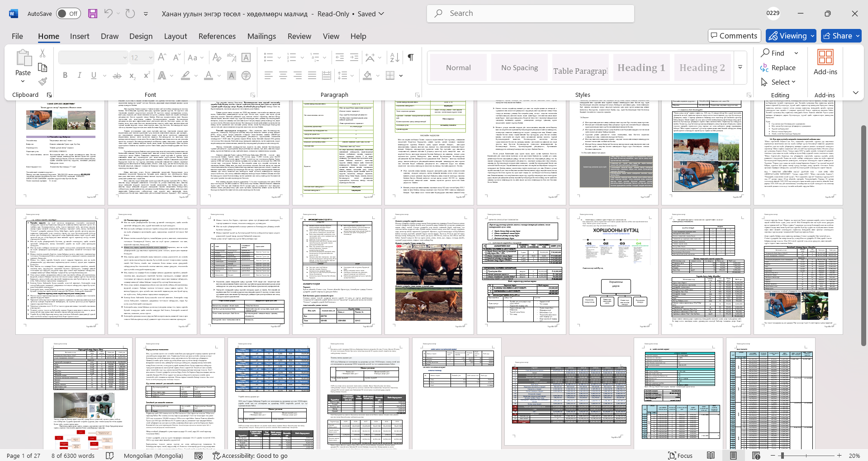The height and width of the screenshot is (461, 868).
Task: Click the Save icon in title bar
Action: pyautogui.click(x=93, y=14)
